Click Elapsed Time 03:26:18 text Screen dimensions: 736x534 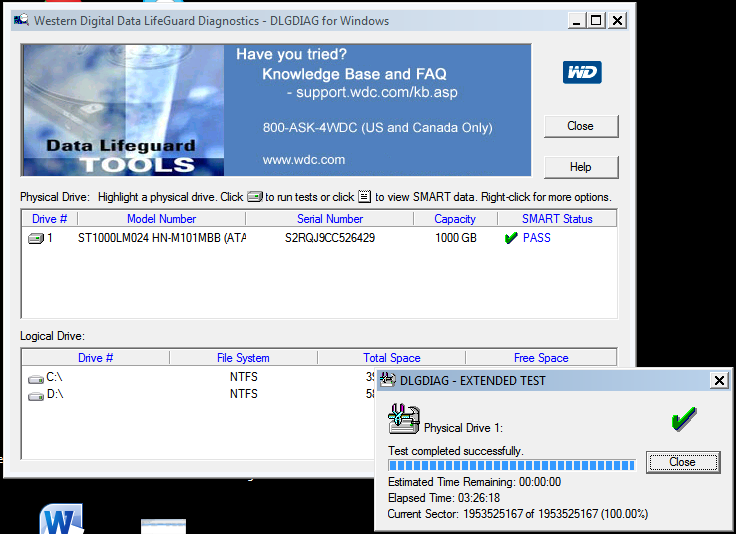pyautogui.click(x=444, y=498)
